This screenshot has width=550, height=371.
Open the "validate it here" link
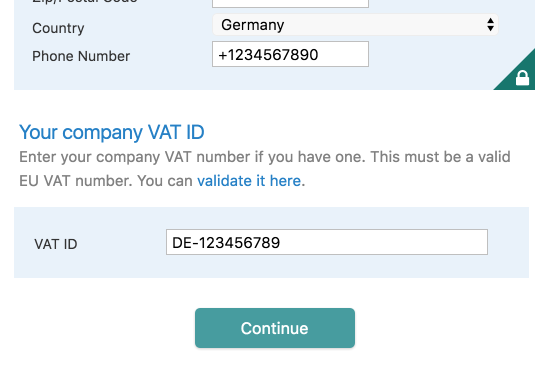249,181
